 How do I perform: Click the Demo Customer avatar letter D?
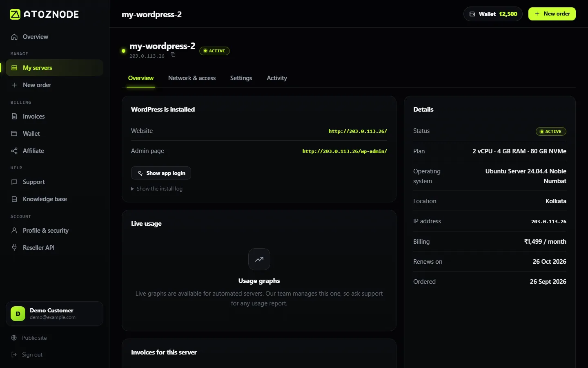point(18,314)
